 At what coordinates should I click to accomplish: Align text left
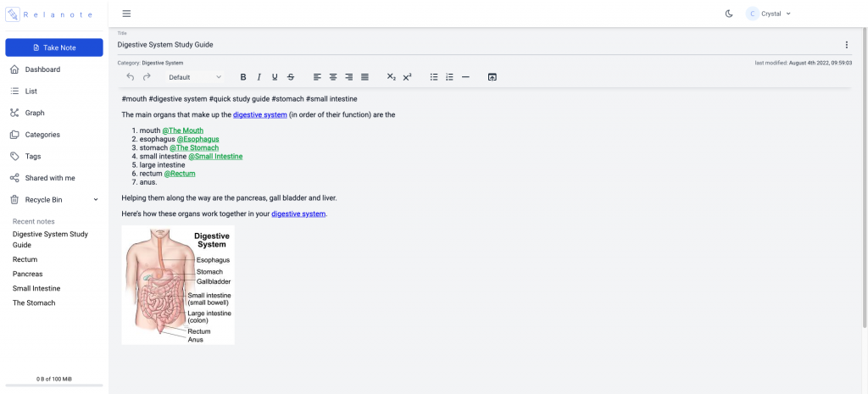(317, 77)
